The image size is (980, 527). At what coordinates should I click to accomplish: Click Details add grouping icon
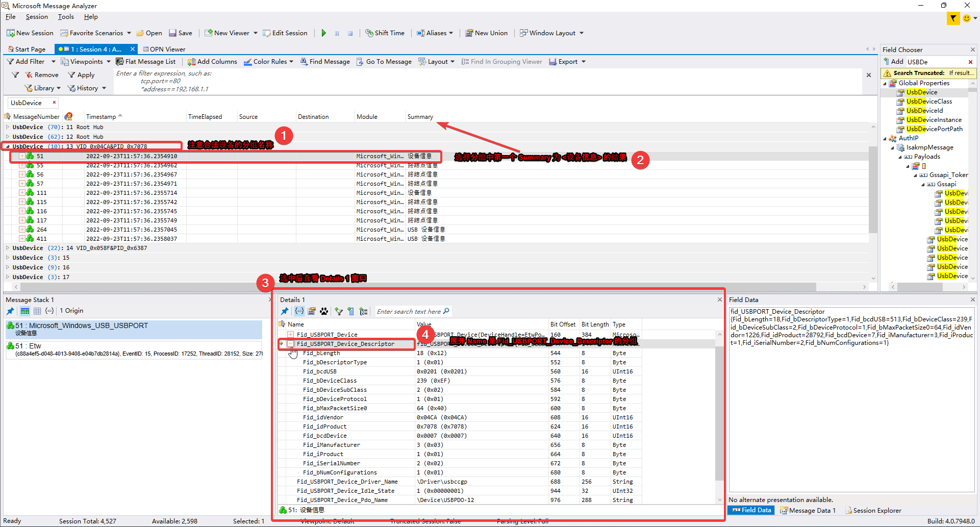[x=363, y=311]
